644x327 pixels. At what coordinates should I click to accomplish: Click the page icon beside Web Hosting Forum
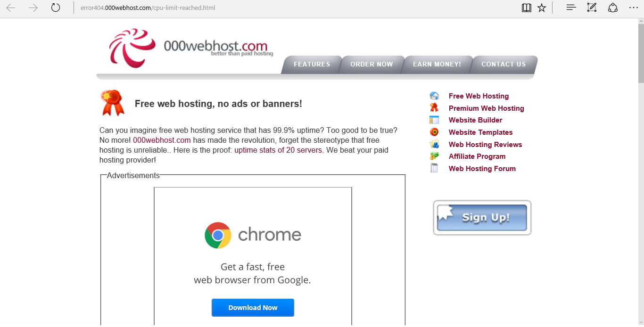click(x=434, y=168)
